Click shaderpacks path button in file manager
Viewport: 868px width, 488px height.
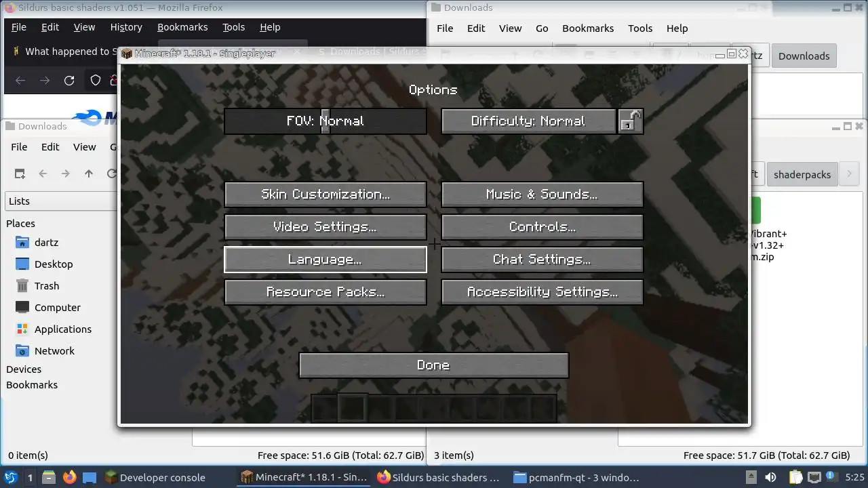[x=802, y=174]
